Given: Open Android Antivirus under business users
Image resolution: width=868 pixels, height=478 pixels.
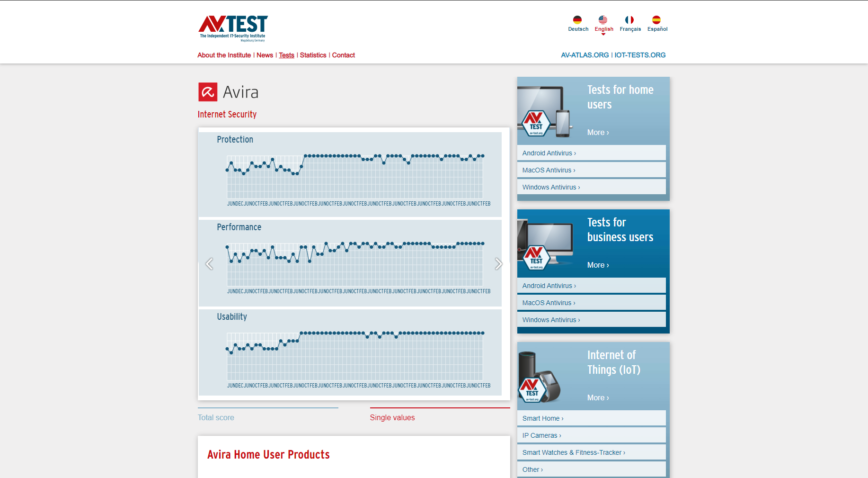Looking at the screenshot, I should click(x=592, y=286).
